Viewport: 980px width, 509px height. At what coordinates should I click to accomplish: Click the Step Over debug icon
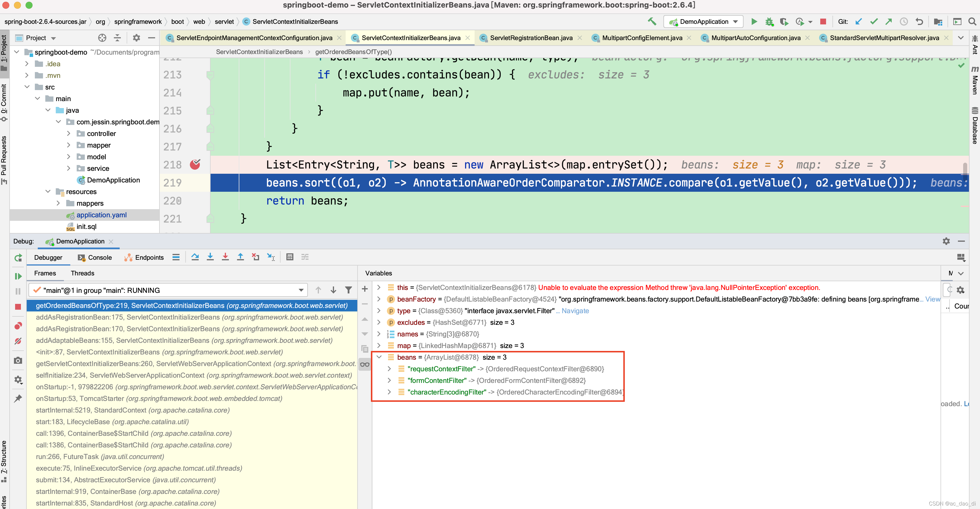pyautogui.click(x=195, y=257)
